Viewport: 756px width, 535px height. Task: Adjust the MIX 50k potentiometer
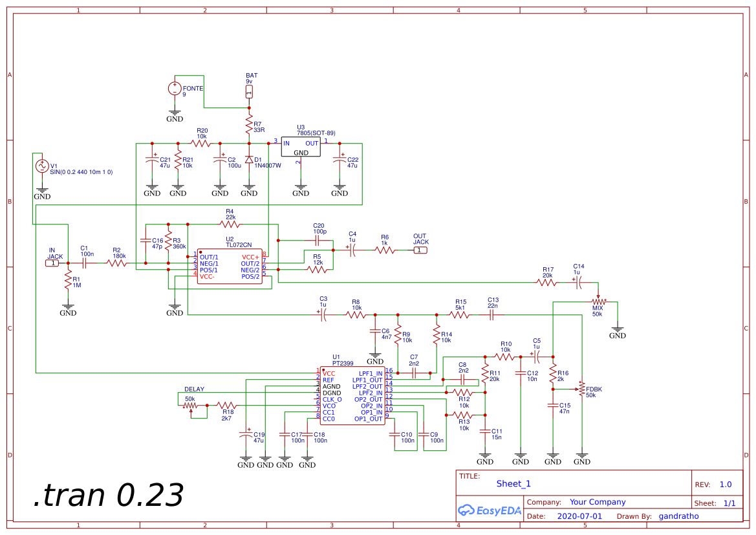point(598,301)
